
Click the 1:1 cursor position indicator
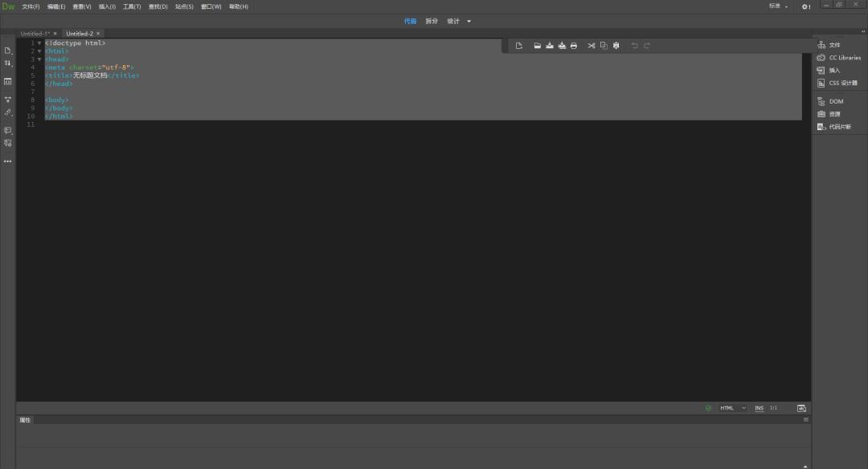tap(773, 408)
